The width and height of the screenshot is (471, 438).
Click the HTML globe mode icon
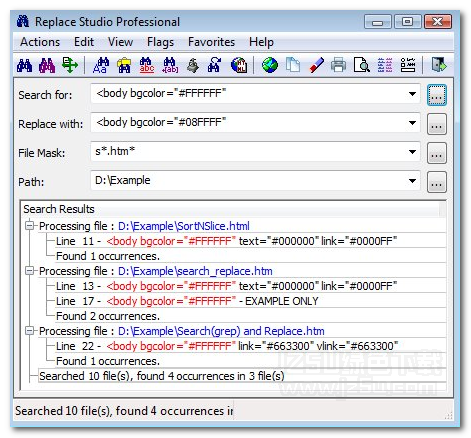click(239, 65)
